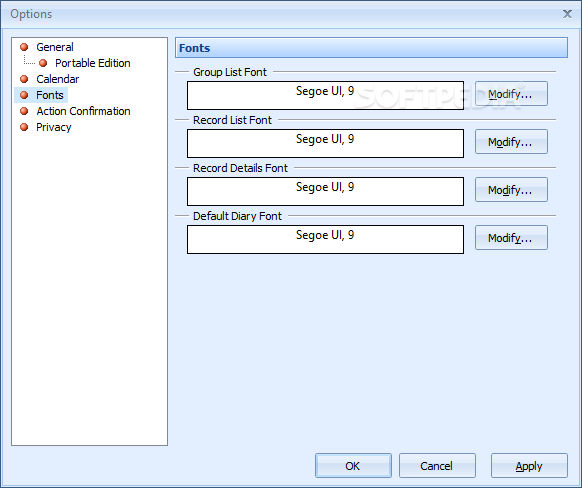Image resolution: width=582 pixels, height=488 pixels.
Task: Modify the Record Details Font
Action: [511, 190]
